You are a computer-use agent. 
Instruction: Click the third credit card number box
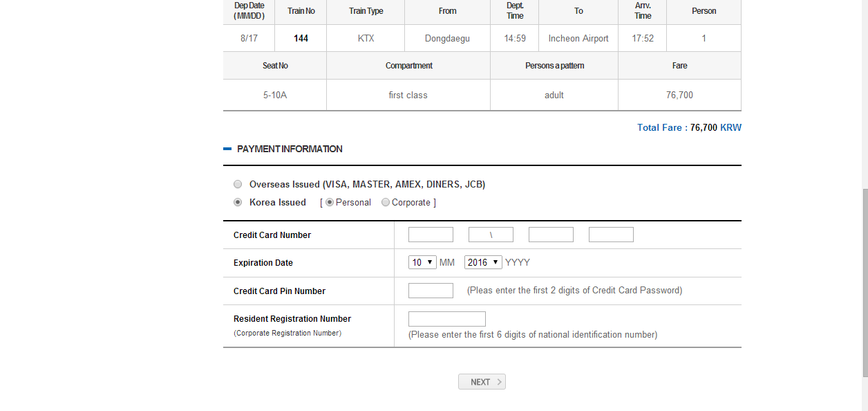point(551,235)
